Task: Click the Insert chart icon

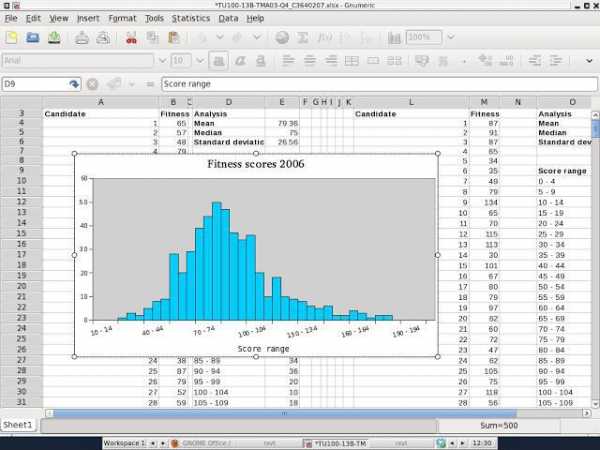Action: pyautogui.click(x=394, y=38)
